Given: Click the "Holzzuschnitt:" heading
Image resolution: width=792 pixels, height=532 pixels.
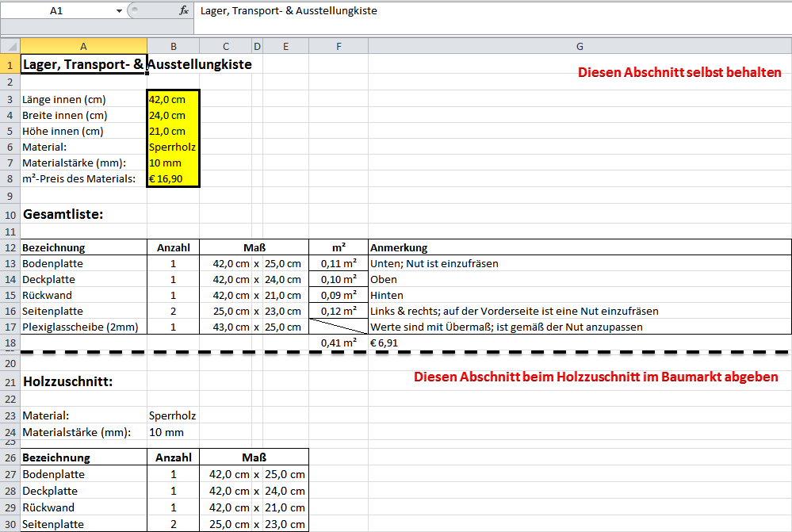Looking at the screenshot, I should click(x=67, y=381).
